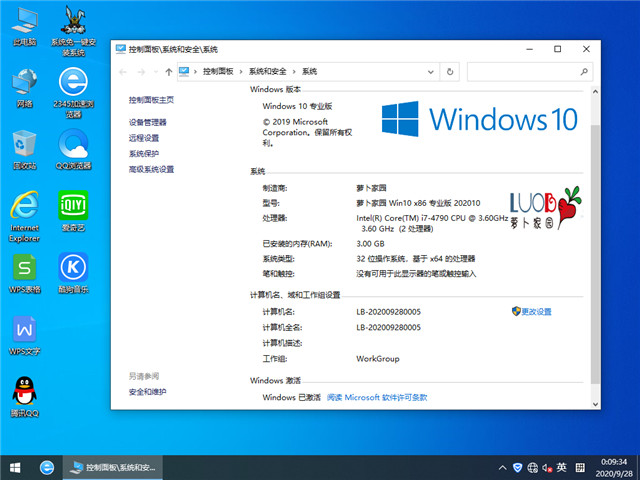Select the 系统和安全 breadcrumb

click(267, 71)
